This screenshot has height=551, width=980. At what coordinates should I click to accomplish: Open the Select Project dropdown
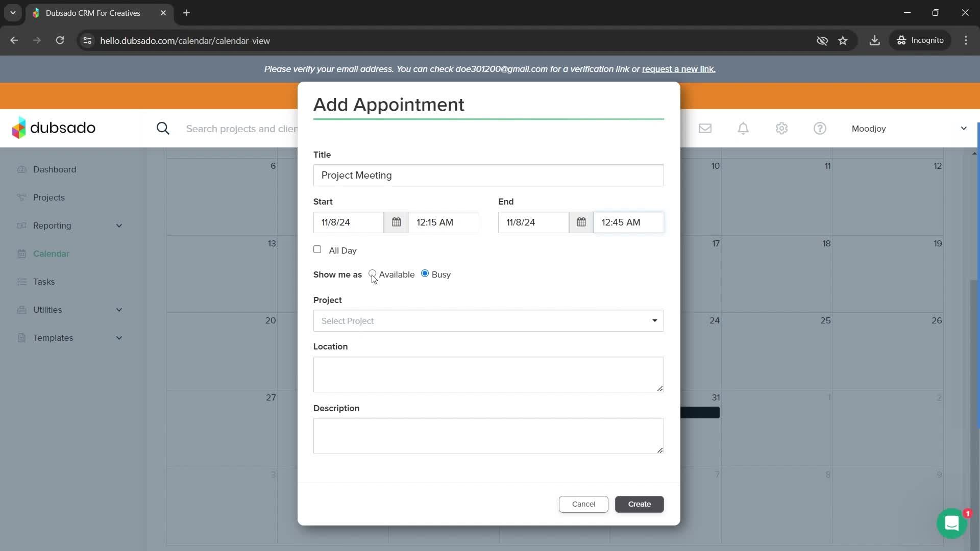[488, 321]
